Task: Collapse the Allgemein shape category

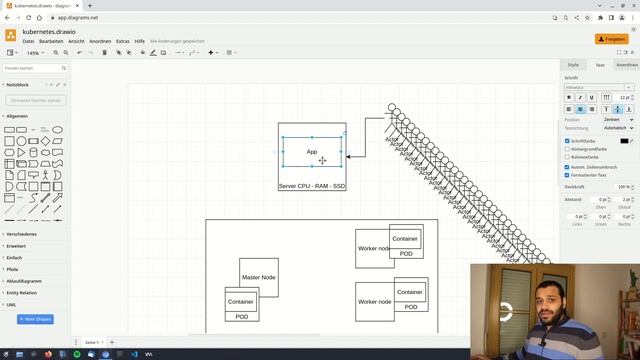Action: point(17,116)
